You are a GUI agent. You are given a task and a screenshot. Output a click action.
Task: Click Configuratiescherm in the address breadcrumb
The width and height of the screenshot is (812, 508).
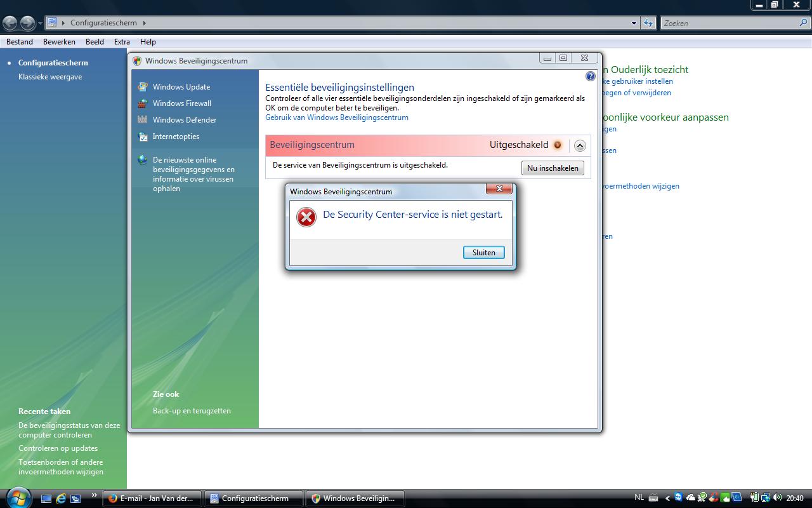click(x=103, y=23)
